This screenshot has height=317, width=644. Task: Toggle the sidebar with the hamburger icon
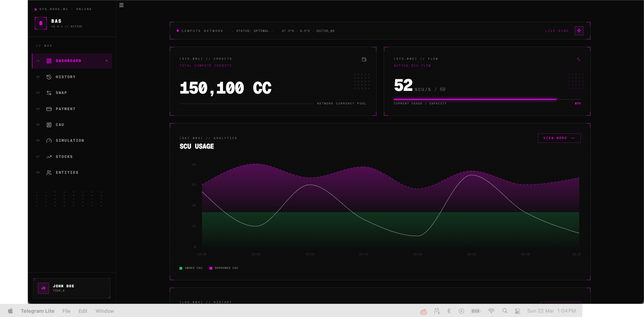click(121, 5)
